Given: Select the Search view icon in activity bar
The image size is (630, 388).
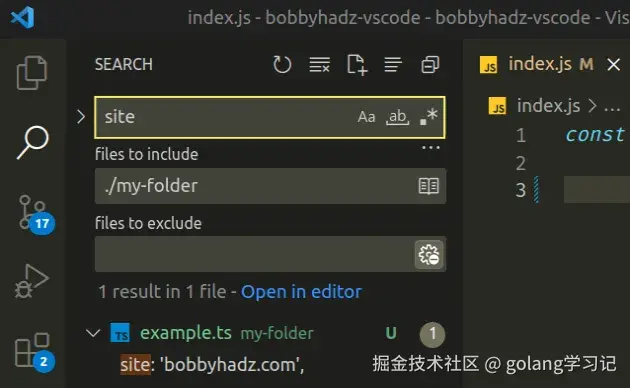Looking at the screenshot, I should point(33,142).
